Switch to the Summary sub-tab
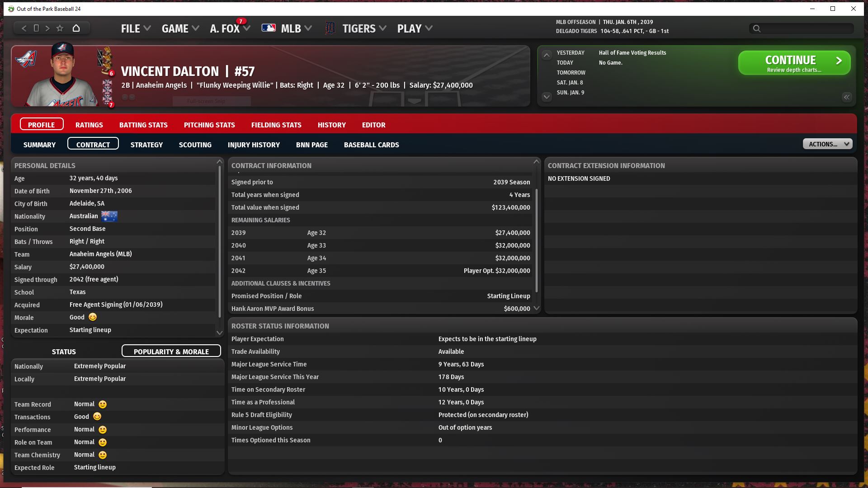868x488 pixels. tap(39, 144)
